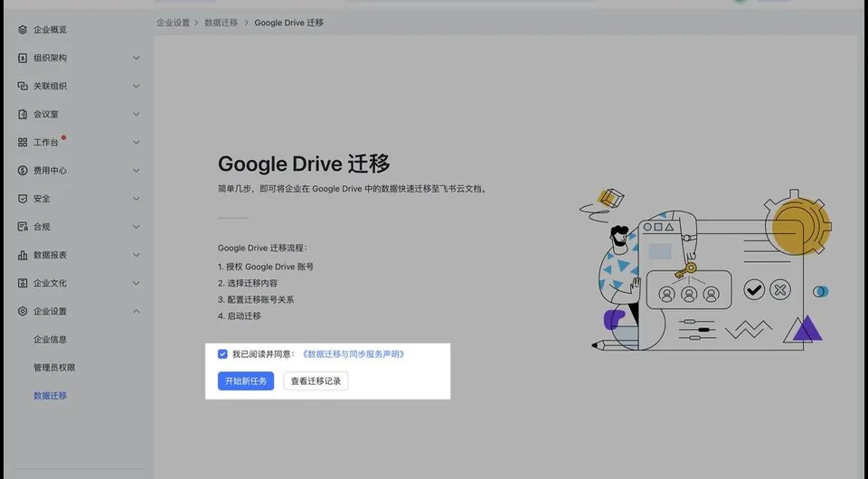This screenshot has height=479, width=868.
Task: Click the 工作台 grid icon
Action: click(22, 142)
